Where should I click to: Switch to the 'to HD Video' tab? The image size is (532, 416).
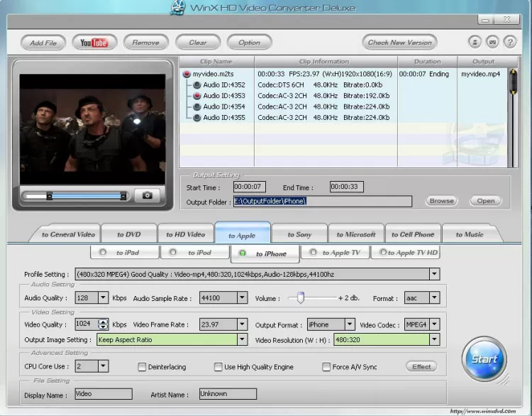point(185,234)
